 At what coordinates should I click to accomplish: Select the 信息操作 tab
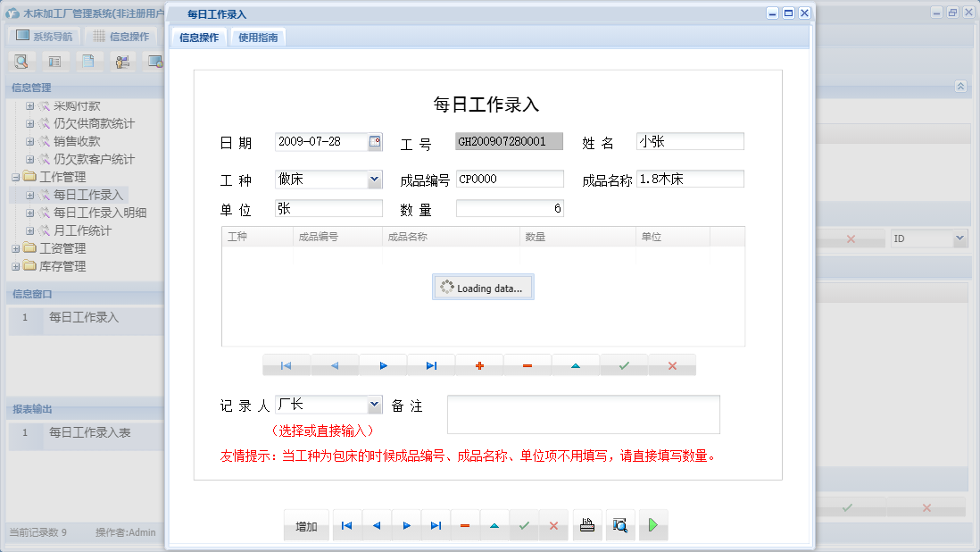[198, 38]
